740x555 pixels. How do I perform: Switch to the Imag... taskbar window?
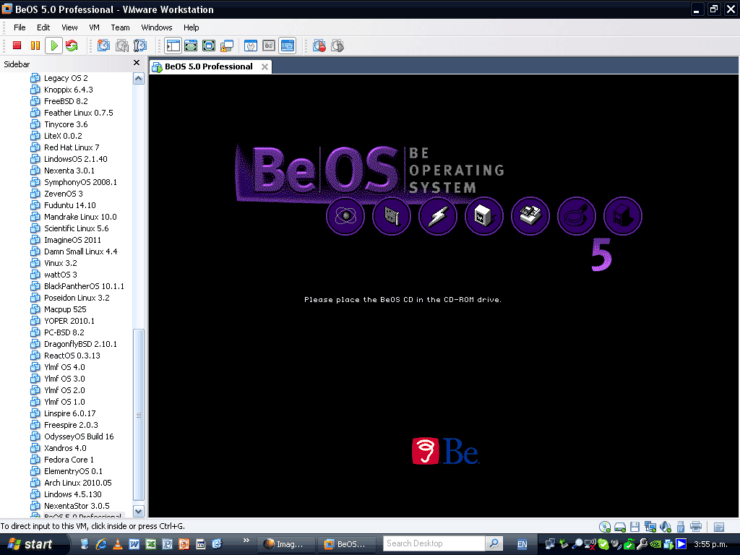point(284,544)
